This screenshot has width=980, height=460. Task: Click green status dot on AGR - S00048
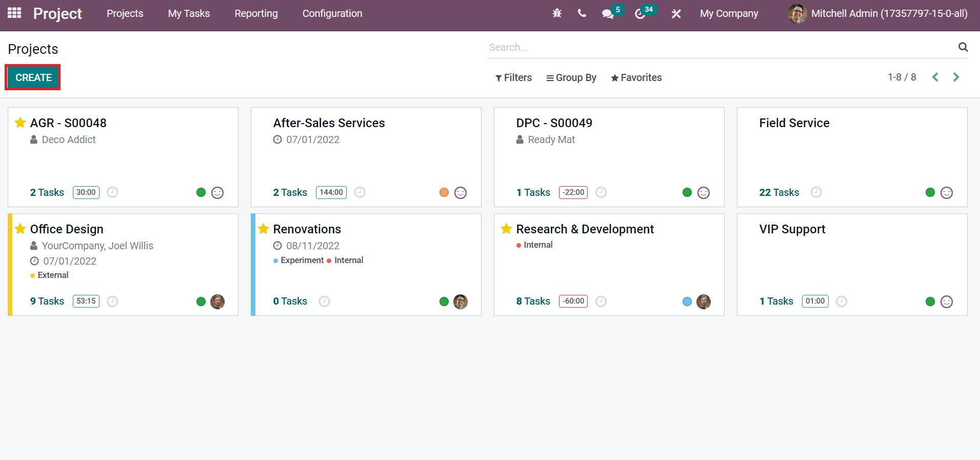coord(201,192)
